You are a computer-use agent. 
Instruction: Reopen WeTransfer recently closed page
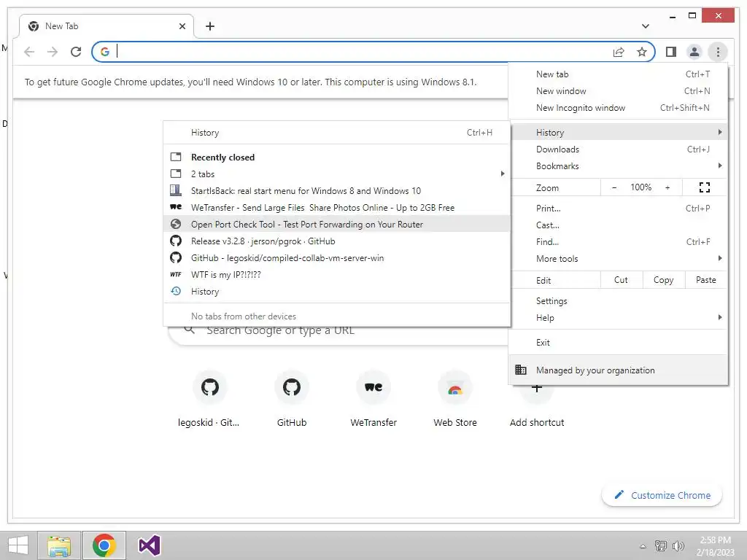[336, 208]
